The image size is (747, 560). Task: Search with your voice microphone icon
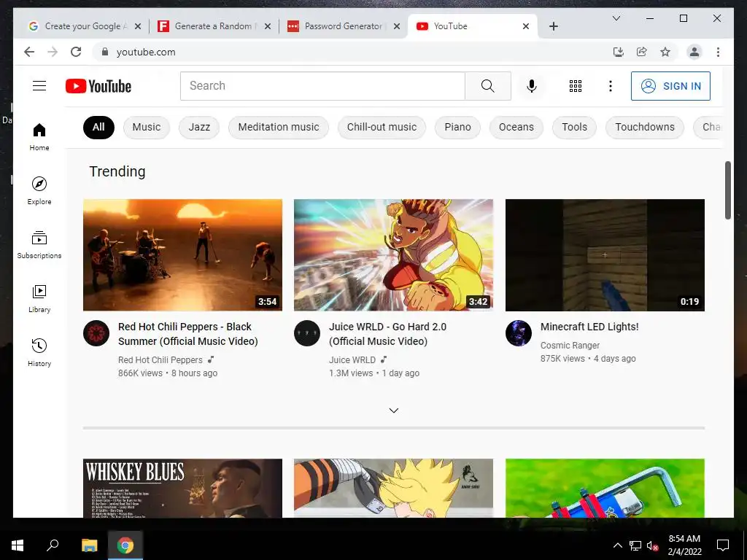pos(532,86)
